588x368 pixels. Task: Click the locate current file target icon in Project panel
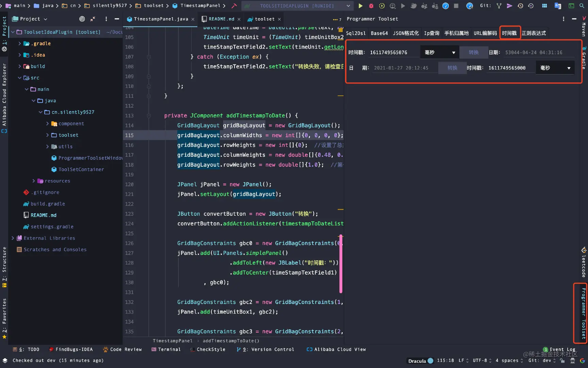(82, 19)
